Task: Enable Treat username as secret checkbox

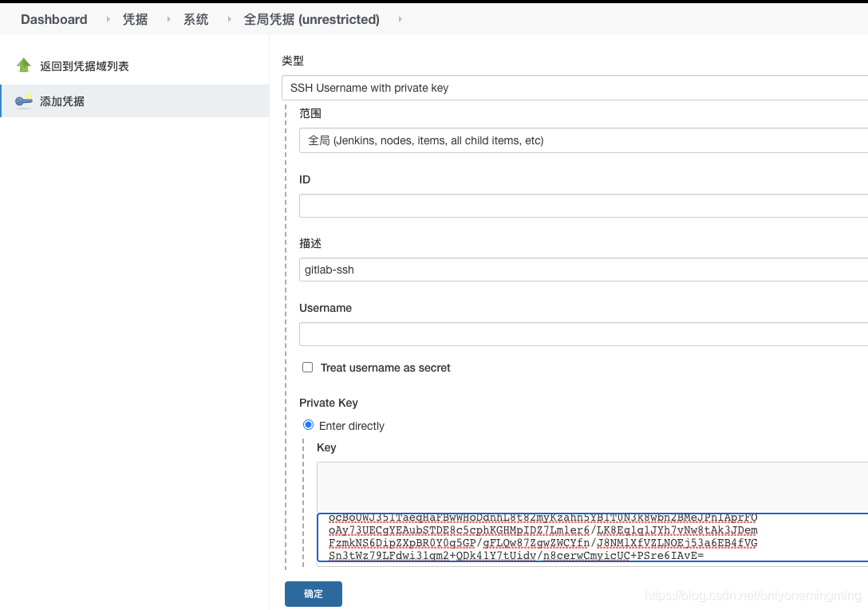Action: pyautogui.click(x=308, y=368)
